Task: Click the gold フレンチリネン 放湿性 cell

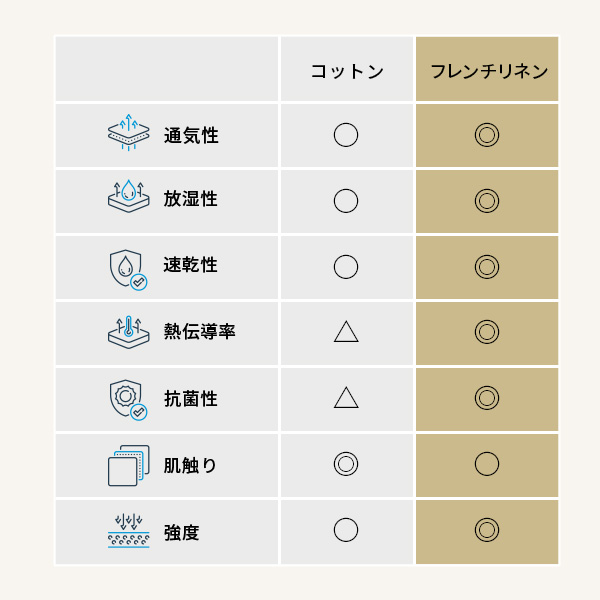Action: (487, 200)
